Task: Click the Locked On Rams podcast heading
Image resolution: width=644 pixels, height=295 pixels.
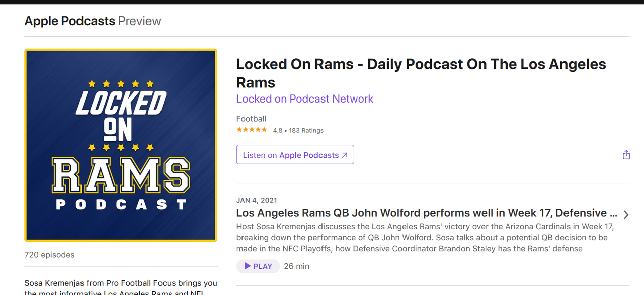Action: (421, 73)
